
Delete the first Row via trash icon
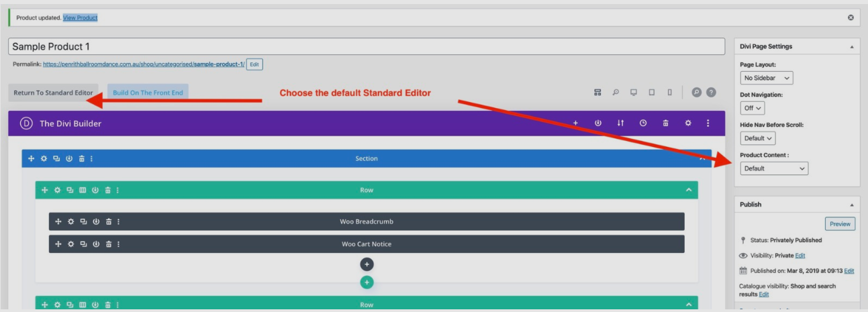[107, 190]
